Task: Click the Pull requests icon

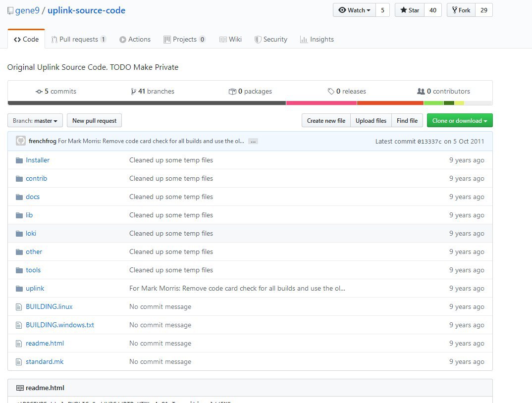Action: coord(54,40)
